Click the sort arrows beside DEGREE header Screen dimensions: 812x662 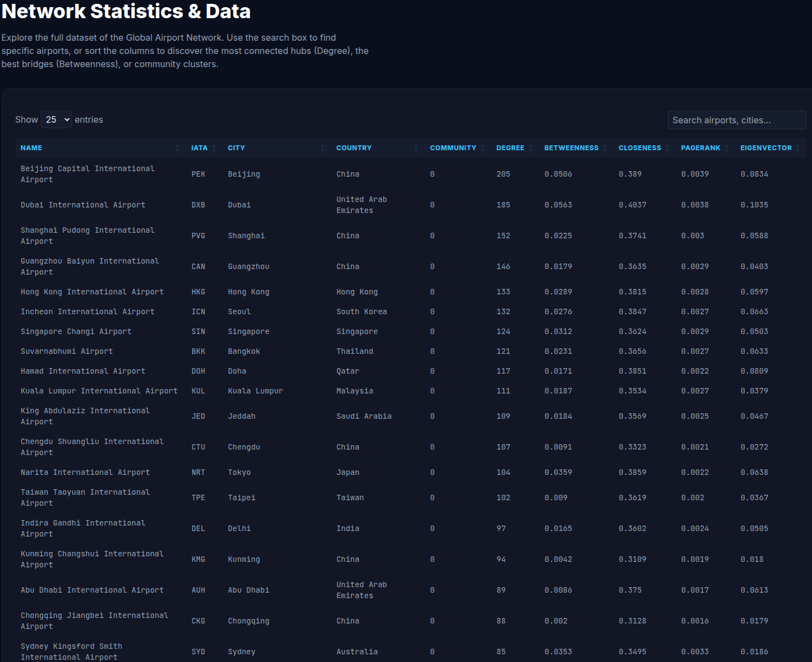tap(530, 147)
